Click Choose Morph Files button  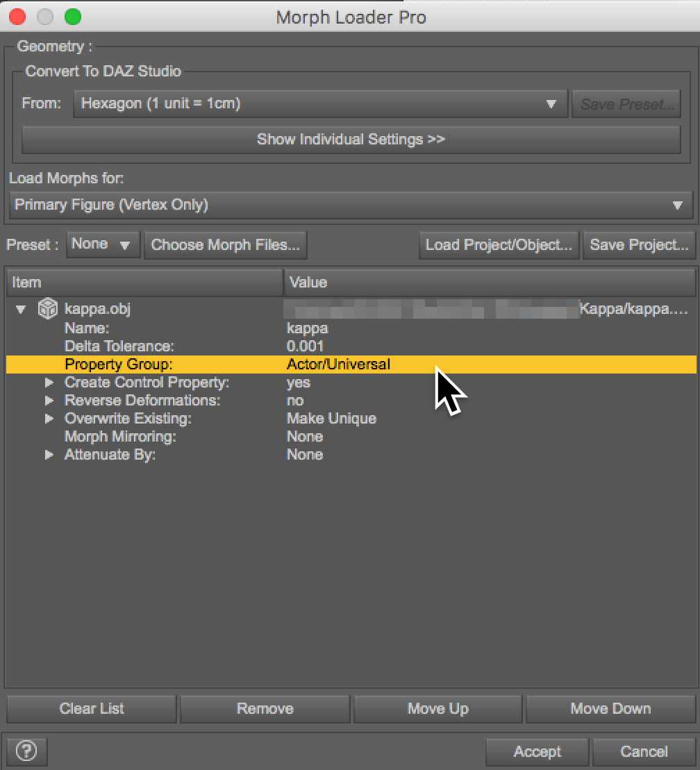[225, 244]
